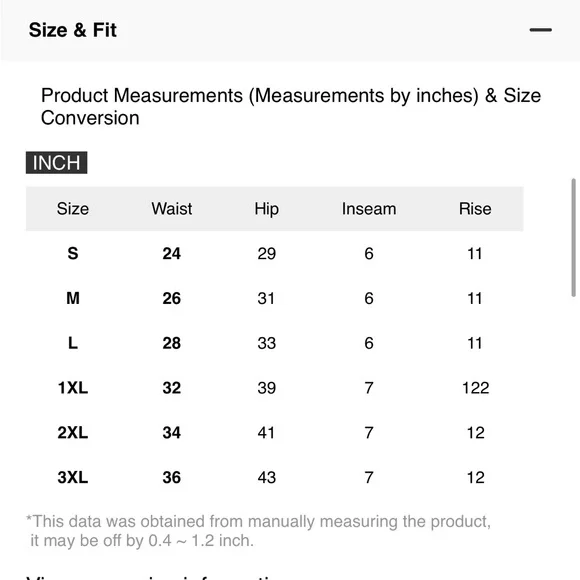Click the Rise column header
Screen dimensions: 580x580
[x=475, y=209]
